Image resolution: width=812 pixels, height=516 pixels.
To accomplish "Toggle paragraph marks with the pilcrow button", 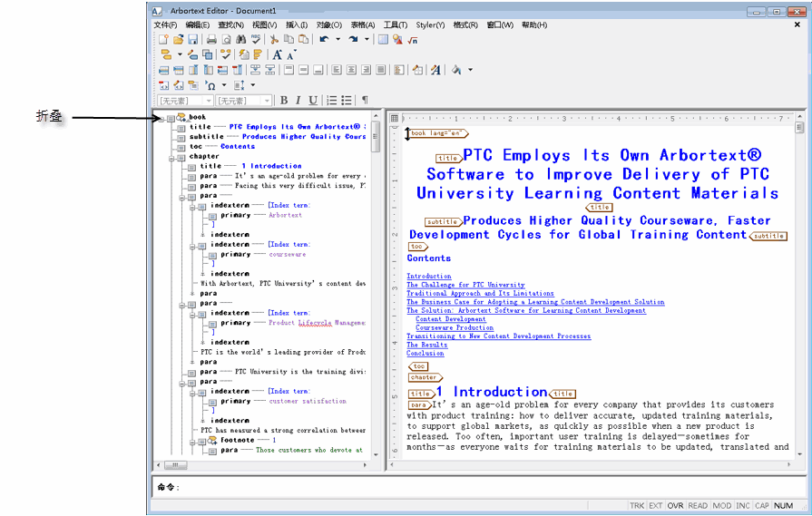I will coord(365,101).
